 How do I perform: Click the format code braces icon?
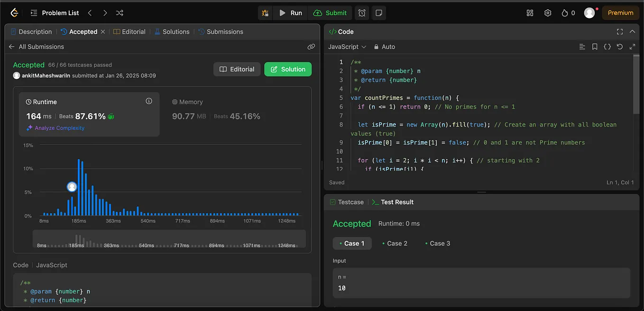pos(607,46)
